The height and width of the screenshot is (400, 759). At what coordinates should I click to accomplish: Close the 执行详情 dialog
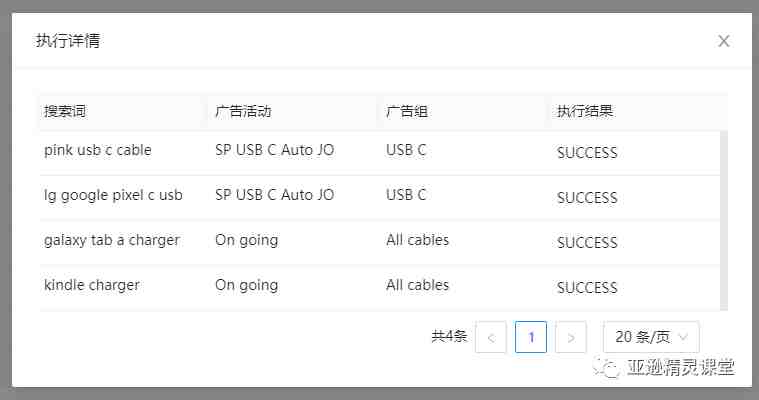tap(724, 41)
